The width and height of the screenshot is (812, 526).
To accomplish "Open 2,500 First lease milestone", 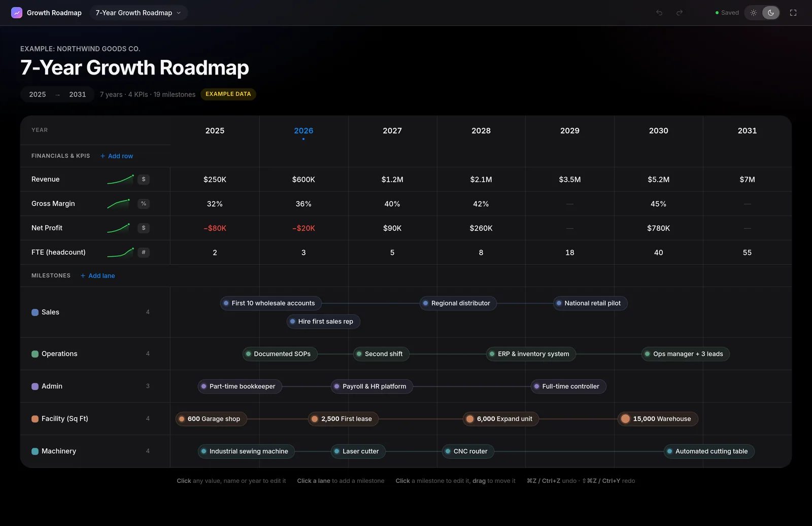I will pyautogui.click(x=343, y=419).
